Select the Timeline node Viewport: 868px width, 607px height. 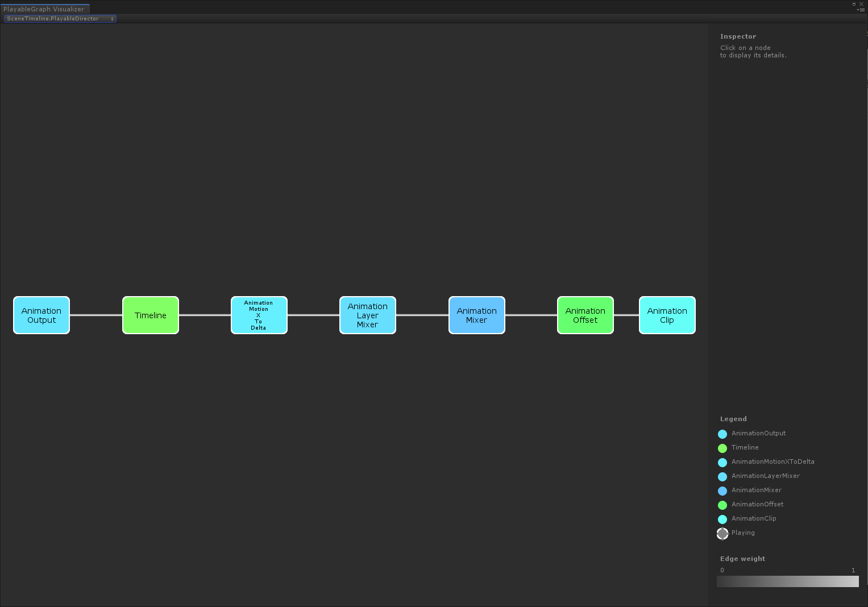pyautogui.click(x=150, y=315)
